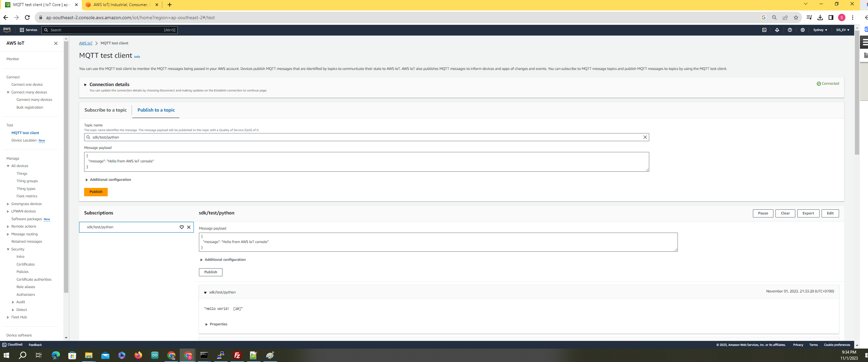Open new browser tab

click(170, 5)
